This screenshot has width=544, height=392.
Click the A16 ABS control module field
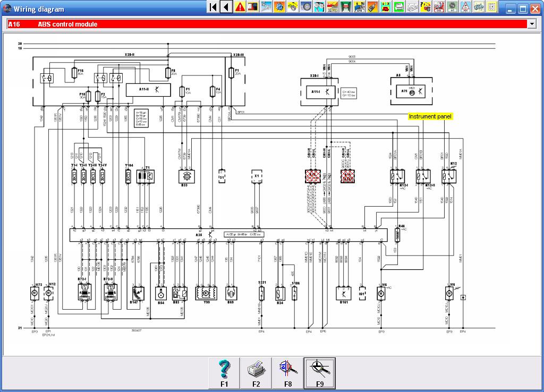tap(266, 24)
